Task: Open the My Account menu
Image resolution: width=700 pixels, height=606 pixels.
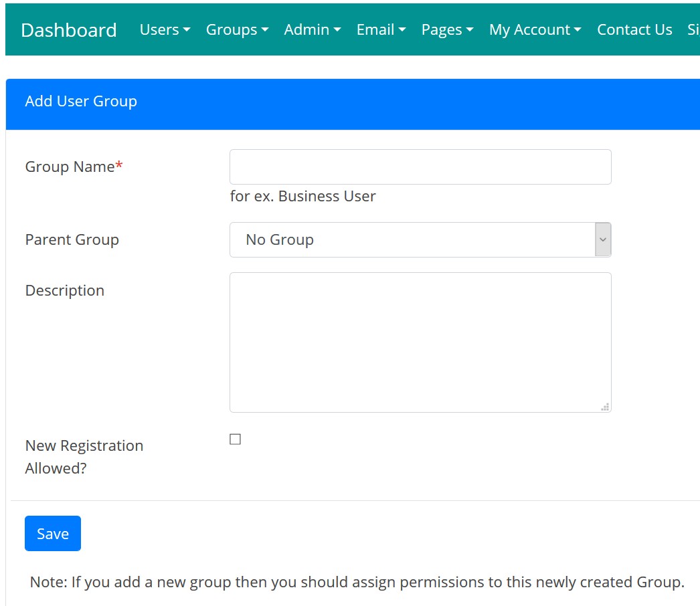Action: click(x=535, y=30)
